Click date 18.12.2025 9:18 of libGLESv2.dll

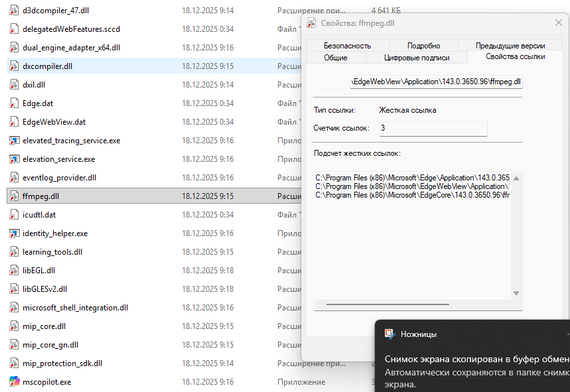click(x=208, y=289)
